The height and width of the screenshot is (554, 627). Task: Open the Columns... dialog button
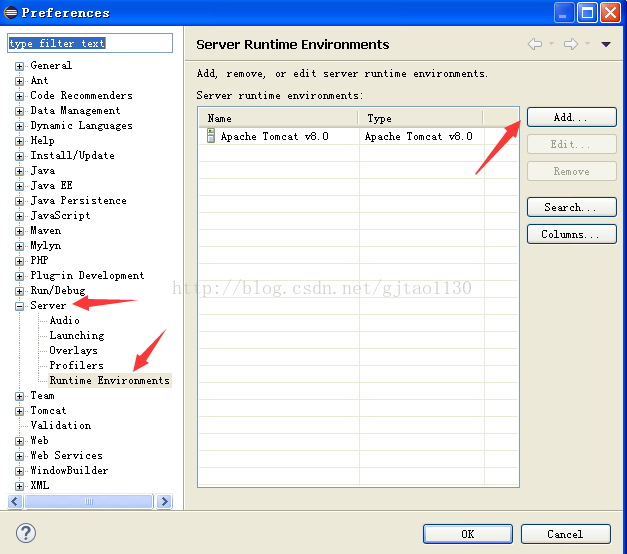(x=571, y=235)
